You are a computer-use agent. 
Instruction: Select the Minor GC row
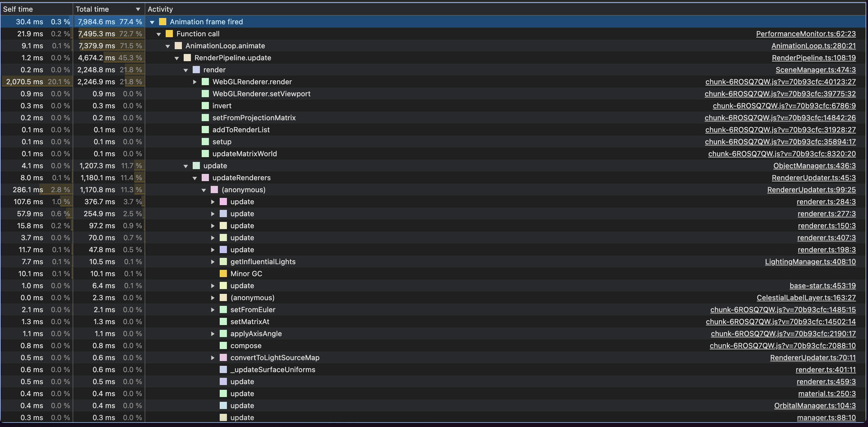[433, 273]
